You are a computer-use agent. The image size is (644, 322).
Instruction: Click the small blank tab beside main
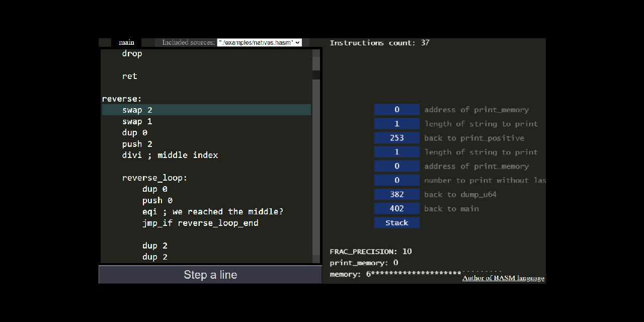105,42
